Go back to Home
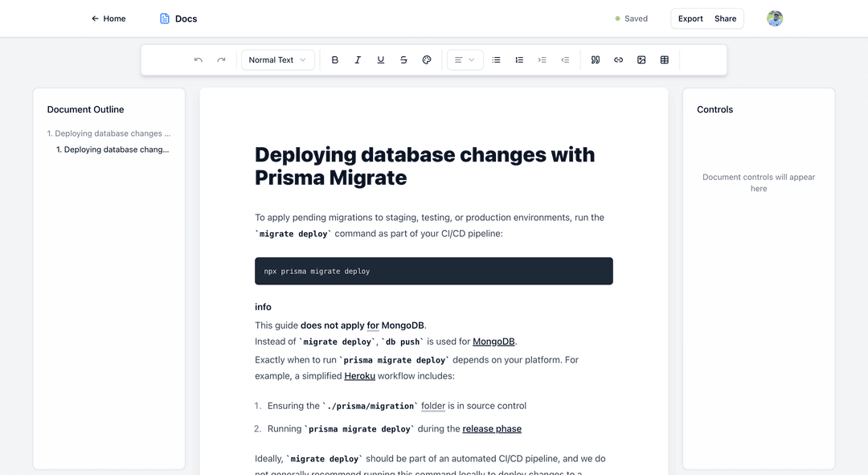868x475 pixels. [108, 18]
